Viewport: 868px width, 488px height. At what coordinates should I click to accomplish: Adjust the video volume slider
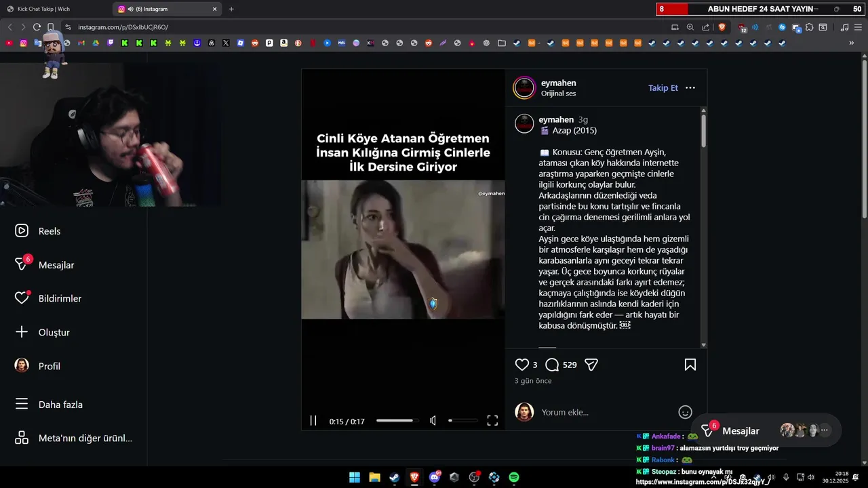[x=463, y=421]
